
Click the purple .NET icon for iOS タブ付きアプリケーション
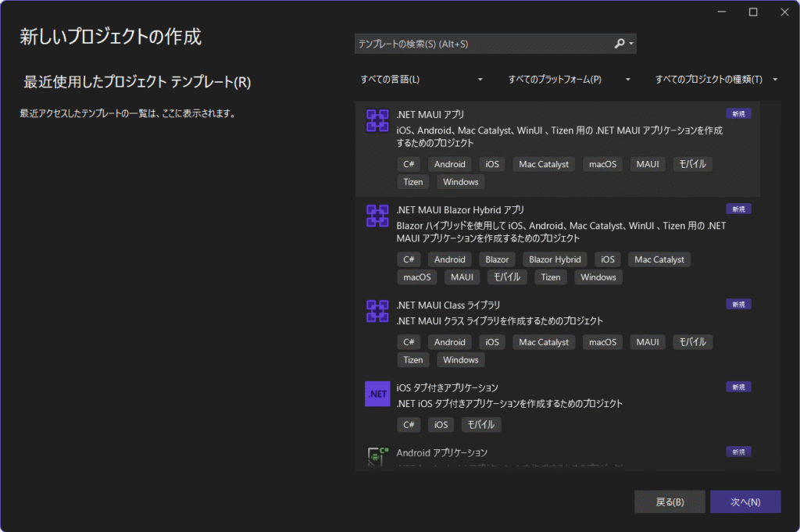[x=377, y=394]
